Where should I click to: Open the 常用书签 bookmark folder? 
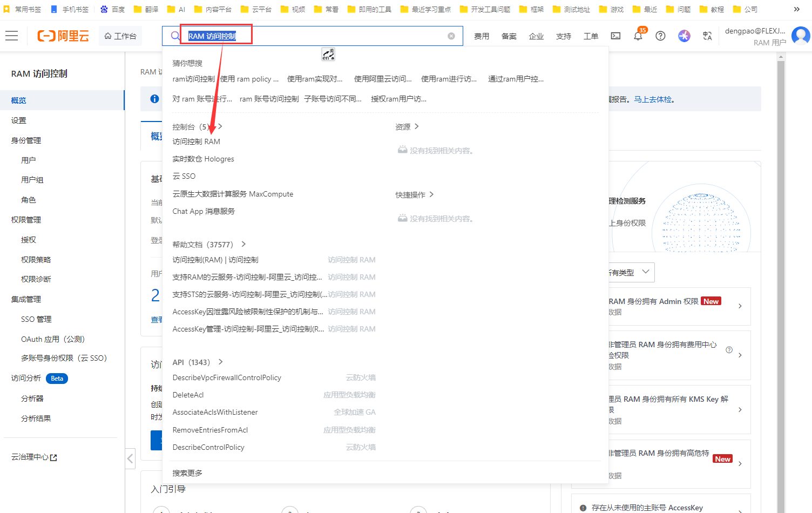22,9
